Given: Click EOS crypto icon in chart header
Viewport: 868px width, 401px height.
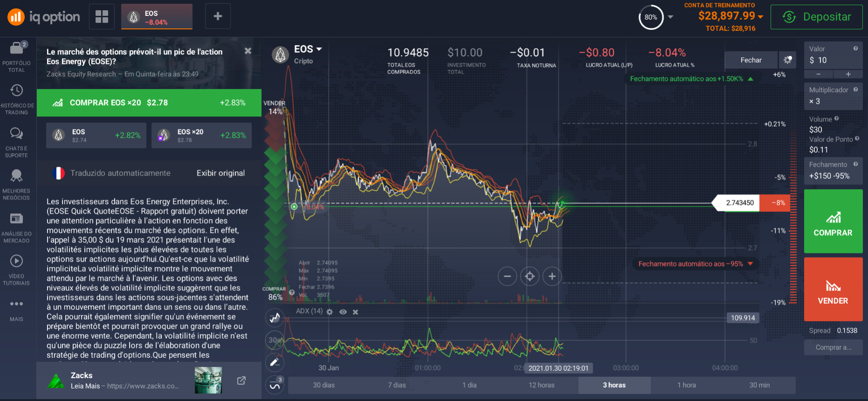Looking at the screenshot, I should [280, 55].
